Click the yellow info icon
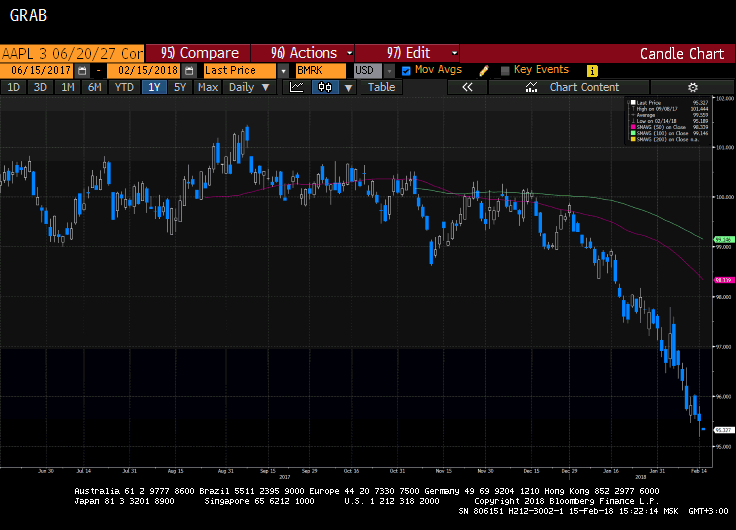Viewport: 736px width, 530px height. [x=592, y=71]
